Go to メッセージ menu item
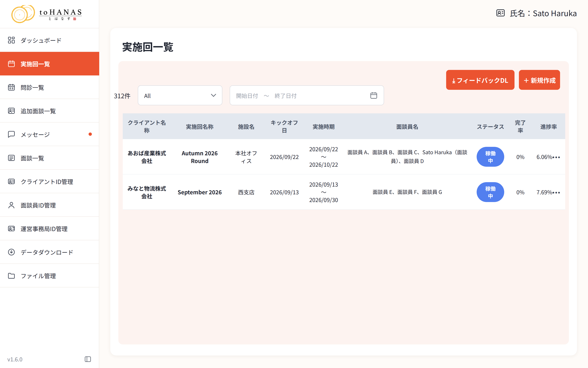This screenshot has width=588, height=368. click(50, 134)
